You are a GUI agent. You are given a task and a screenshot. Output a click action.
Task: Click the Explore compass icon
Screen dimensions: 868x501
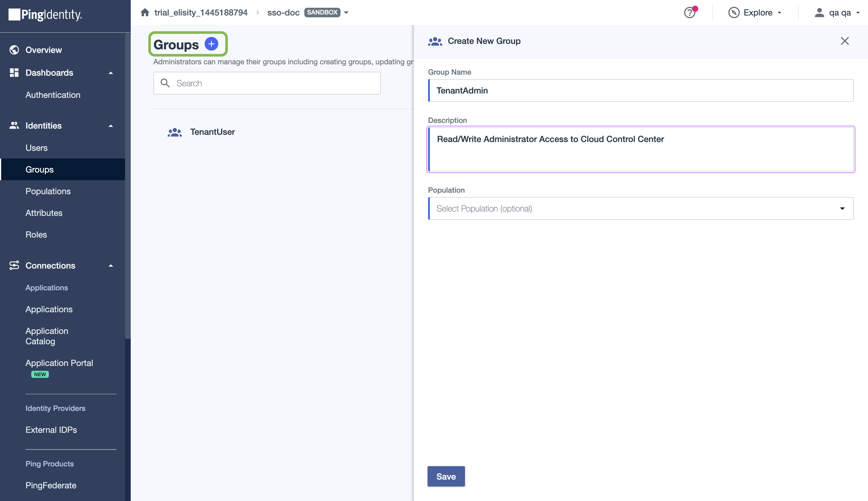[x=734, y=13]
